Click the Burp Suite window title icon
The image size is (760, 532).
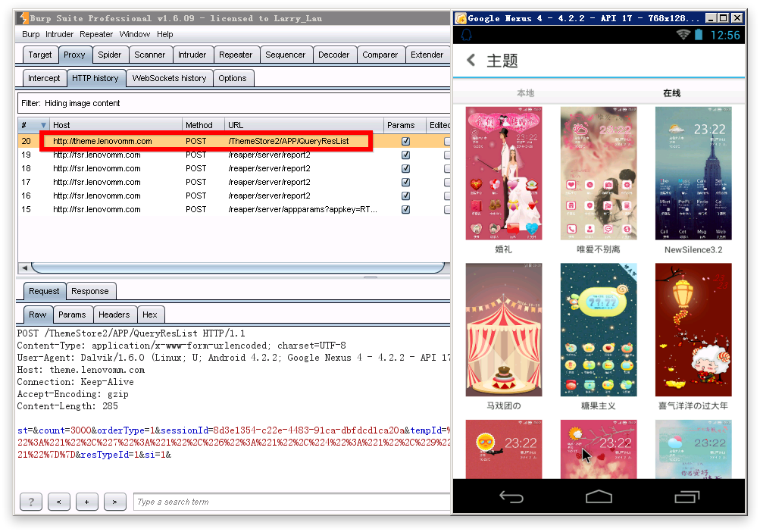coord(23,18)
